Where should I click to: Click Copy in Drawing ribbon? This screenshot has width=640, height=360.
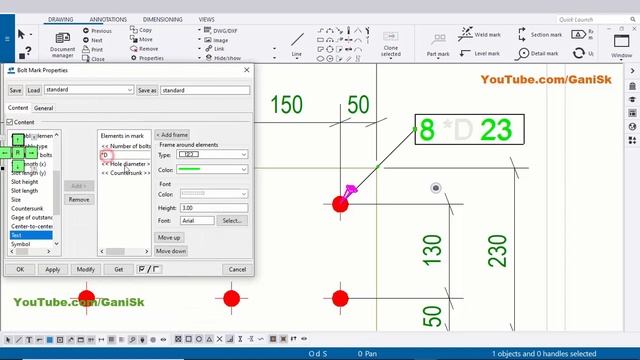(x=141, y=30)
